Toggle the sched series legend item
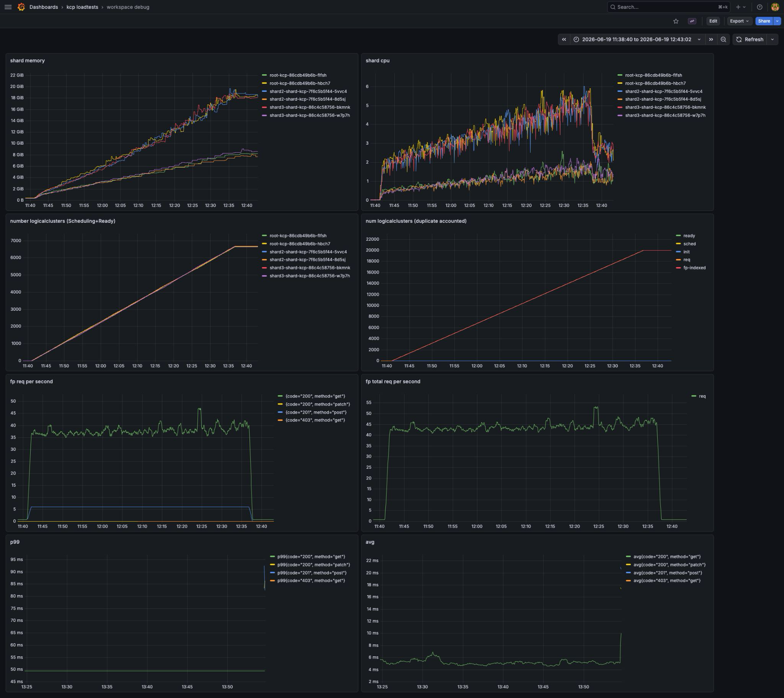 point(689,243)
